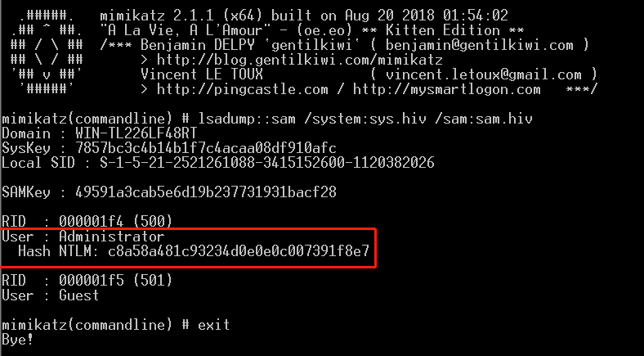Click the SAMKey hexadecimal value
This screenshot has height=356, width=644.
(206, 192)
